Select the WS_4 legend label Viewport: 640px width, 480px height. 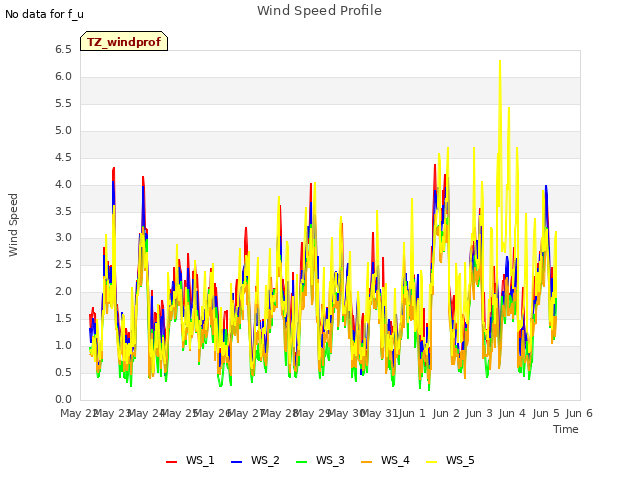point(395,460)
